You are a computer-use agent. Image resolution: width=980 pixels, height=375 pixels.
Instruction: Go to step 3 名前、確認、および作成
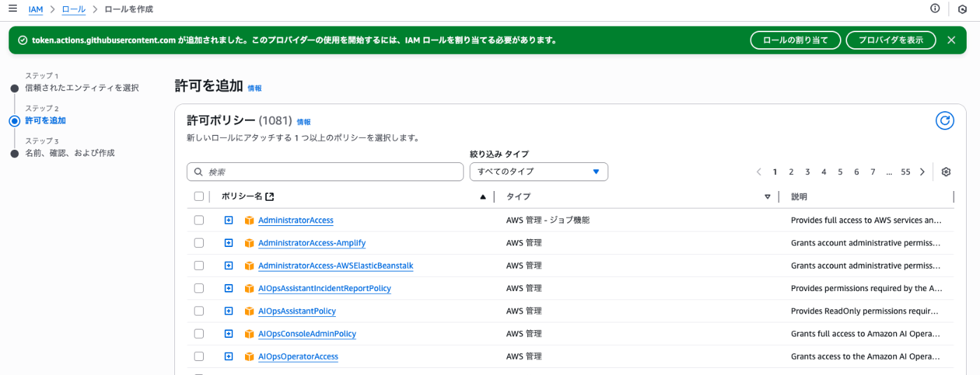point(70,153)
